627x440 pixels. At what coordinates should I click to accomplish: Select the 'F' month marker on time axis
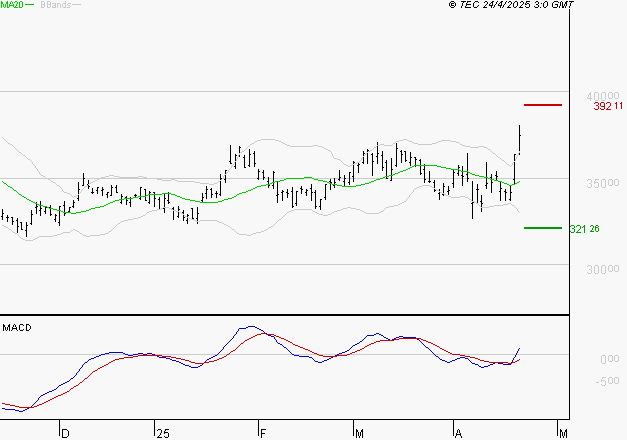pyautogui.click(x=263, y=432)
